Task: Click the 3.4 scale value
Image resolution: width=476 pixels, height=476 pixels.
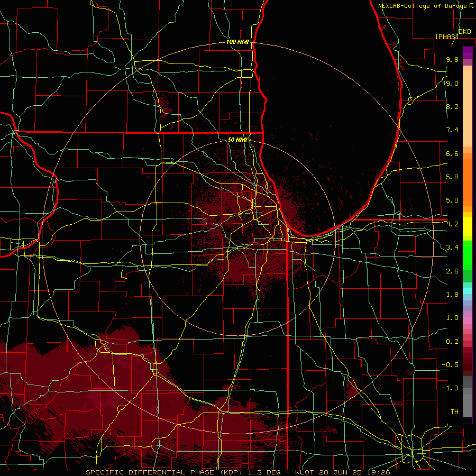Action: 452,248
